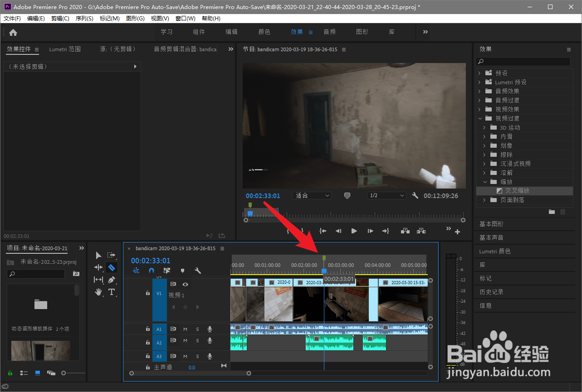Select the Track Select Forward tool
582x392 pixels.
[x=111, y=256]
